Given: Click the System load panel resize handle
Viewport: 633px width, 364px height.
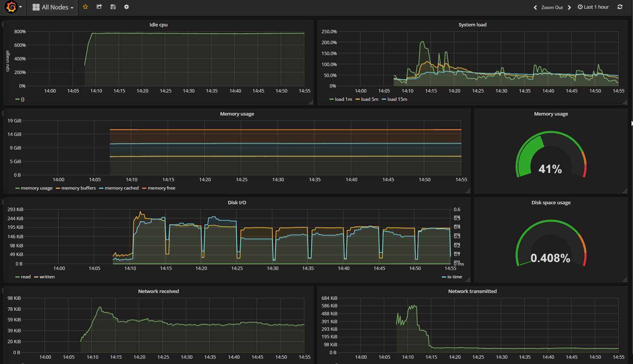Looking at the screenshot, I should [625, 102].
